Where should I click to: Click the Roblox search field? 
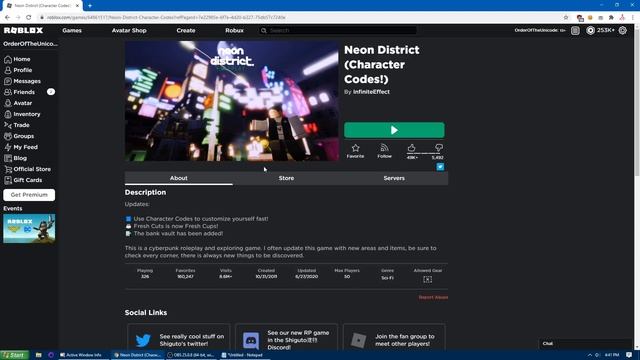click(x=338, y=31)
